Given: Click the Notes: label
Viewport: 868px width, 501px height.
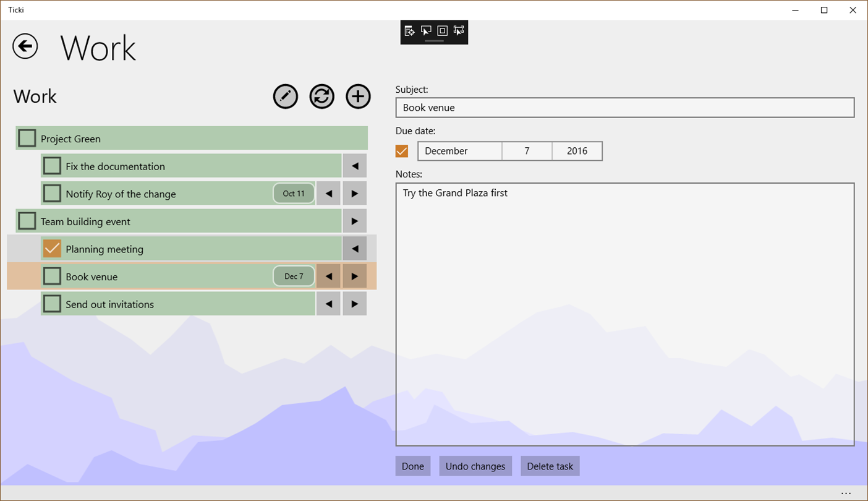Looking at the screenshot, I should tap(409, 174).
